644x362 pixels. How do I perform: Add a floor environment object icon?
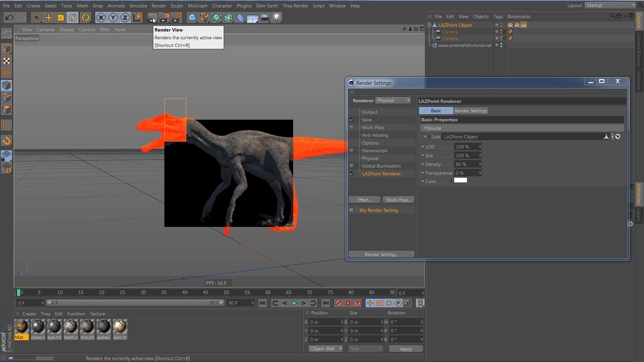point(253,18)
